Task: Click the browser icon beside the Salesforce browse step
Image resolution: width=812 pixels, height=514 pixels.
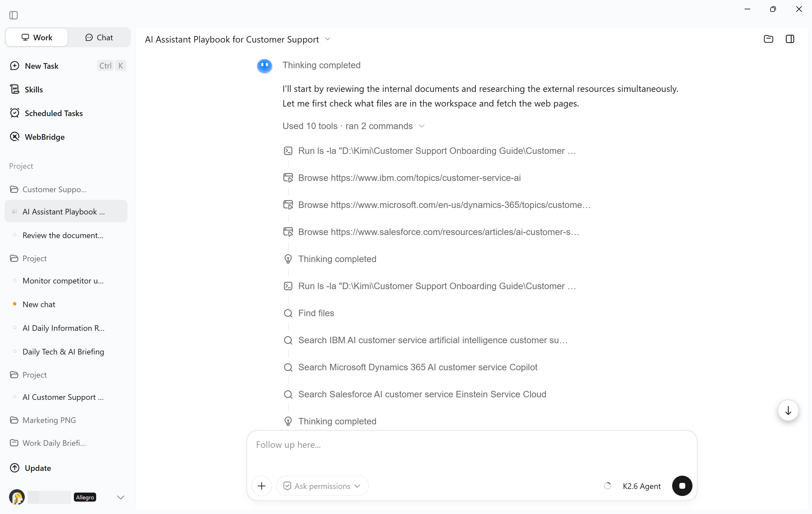Action: 288,232
